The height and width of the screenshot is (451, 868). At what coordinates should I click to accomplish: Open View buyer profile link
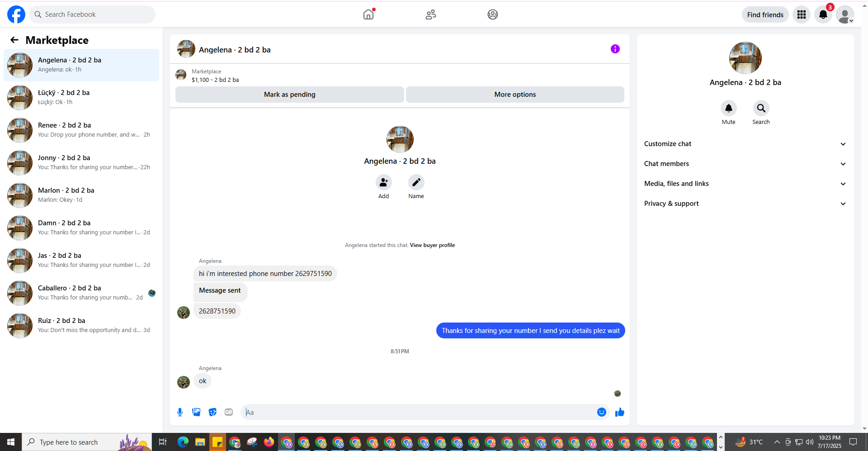432,245
